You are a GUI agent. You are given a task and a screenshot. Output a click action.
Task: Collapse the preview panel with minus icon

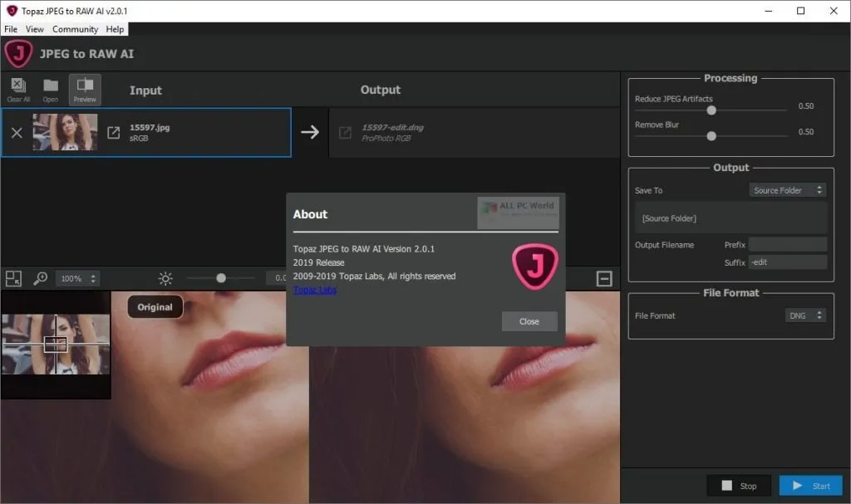[604, 278]
